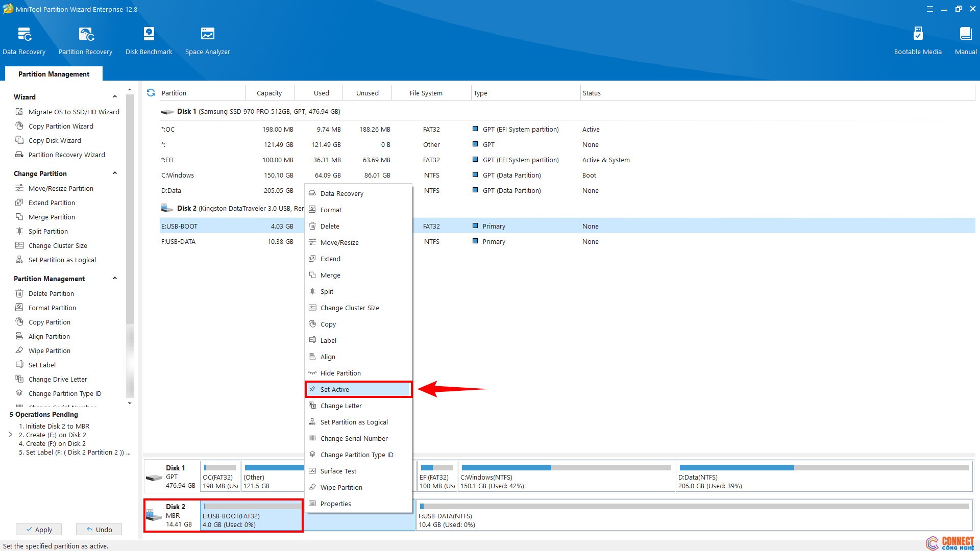Click the sidebar scroll down arrow
Image resolution: width=980 pixels, height=551 pixels.
click(x=130, y=403)
